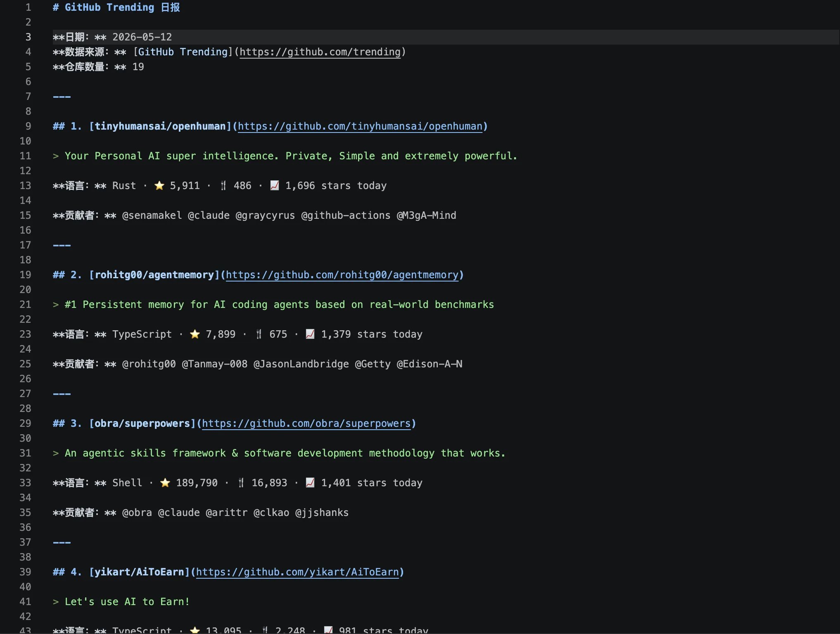
Task: Click the contributor '@Edison-A-N'
Action: 429,364
